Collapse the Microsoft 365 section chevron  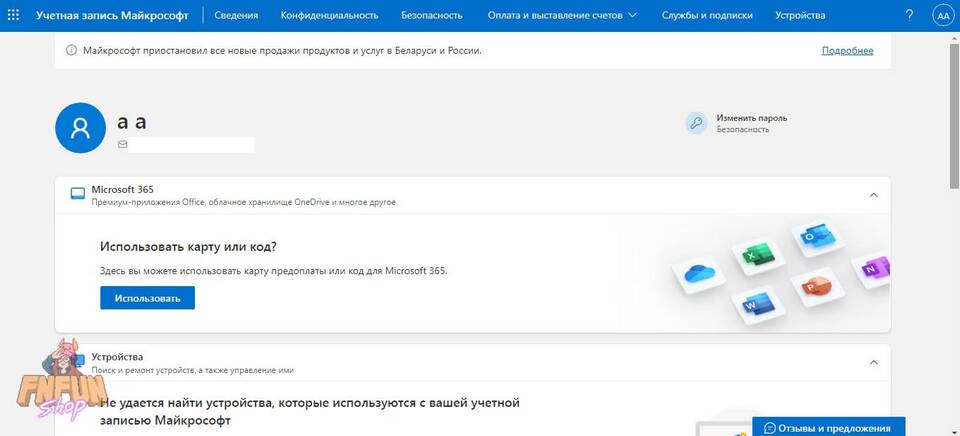coord(874,195)
